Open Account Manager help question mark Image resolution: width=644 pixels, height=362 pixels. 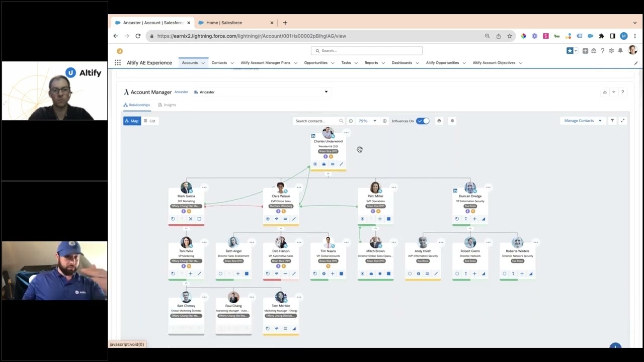(x=622, y=92)
